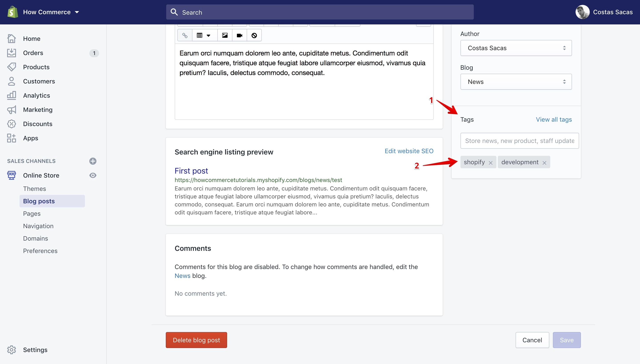Click Delete blog post button
Viewport: 640px width, 364px height.
196,340
